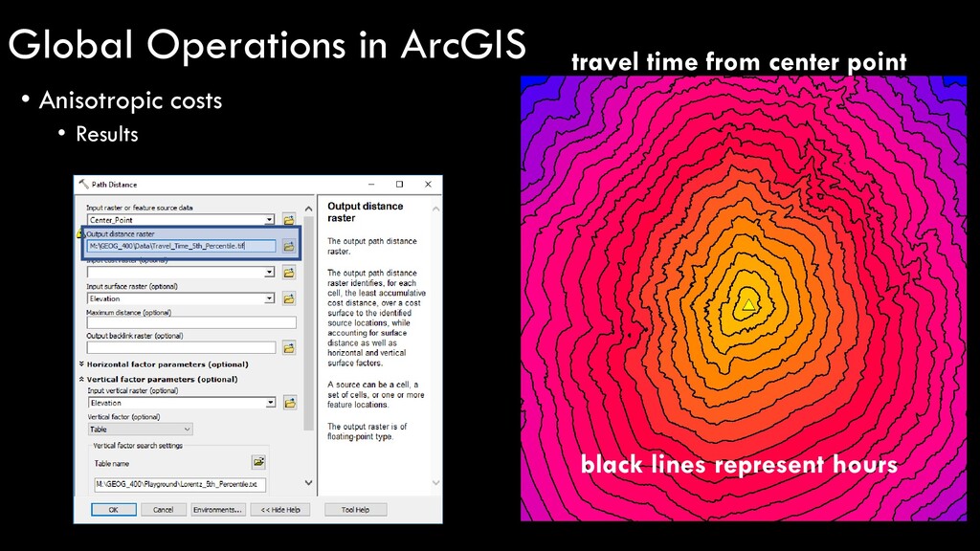
Task: Click the Output backlink raster field
Action: 181,347
